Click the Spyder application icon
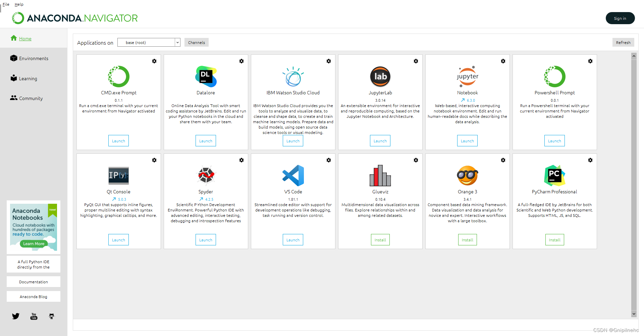Viewport: 644px width, 336px height. [206, 176]
